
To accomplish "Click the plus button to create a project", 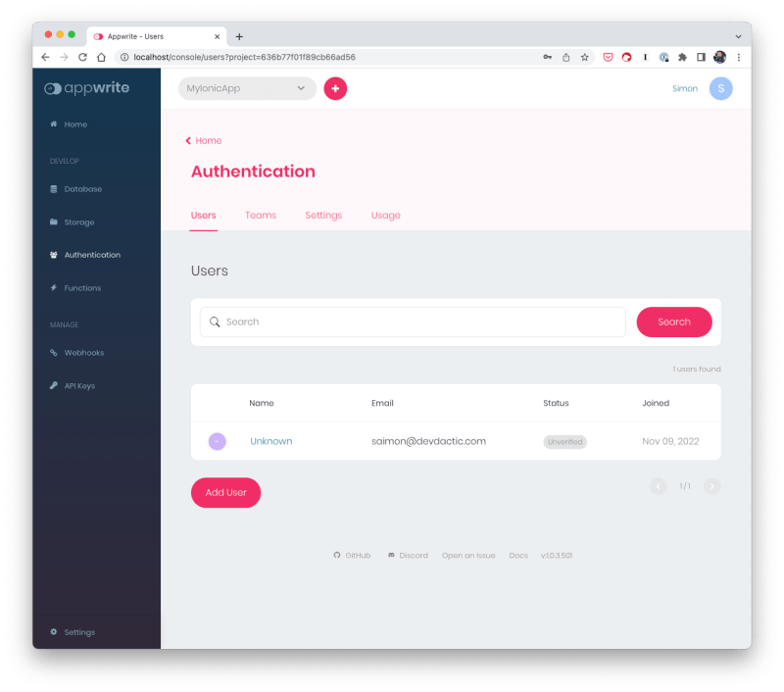I will click(x=335, y=88).
